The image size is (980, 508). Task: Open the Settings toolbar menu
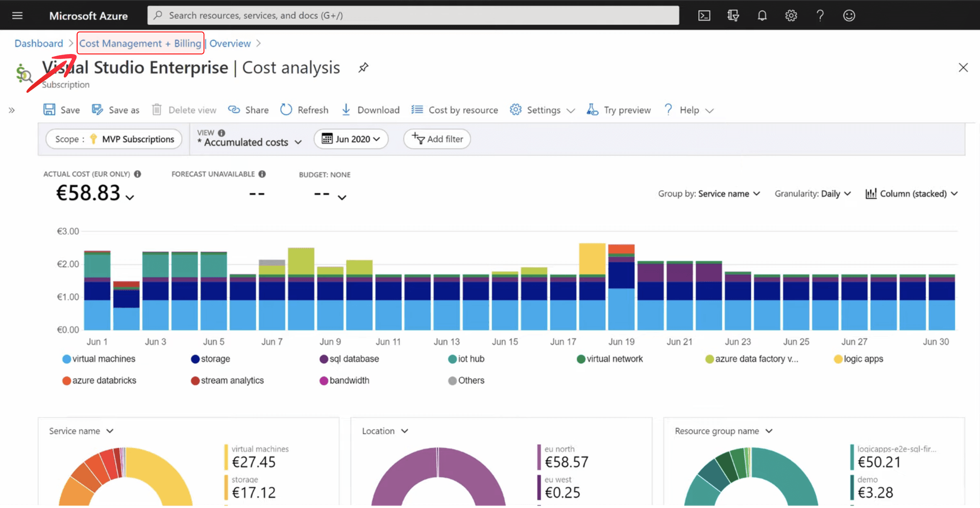[543, 110]
